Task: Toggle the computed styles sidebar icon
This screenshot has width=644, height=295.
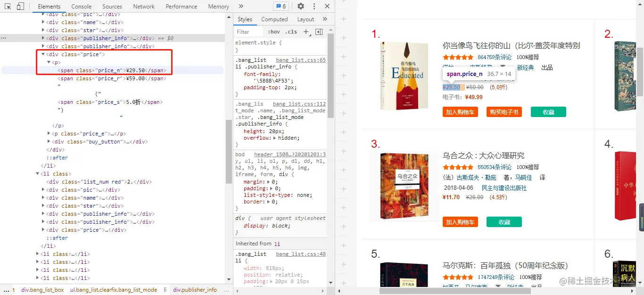Action: [319, 32]
